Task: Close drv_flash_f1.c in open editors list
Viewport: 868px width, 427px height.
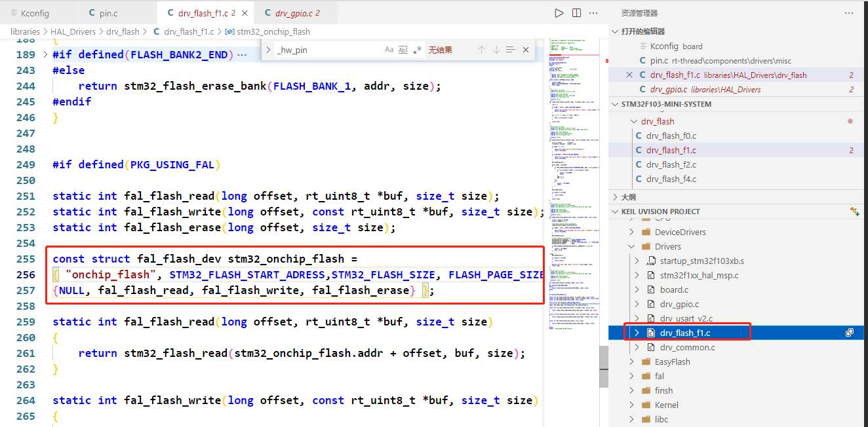Action: pos(629,75)
